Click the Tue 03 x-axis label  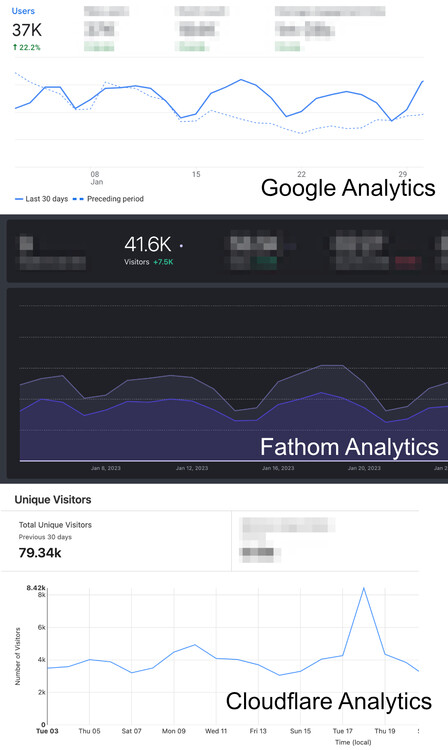pos(47,731)
